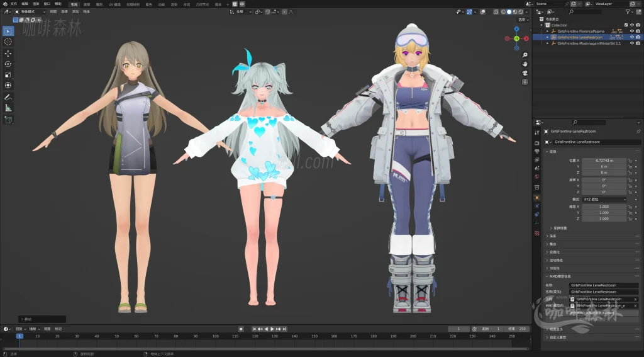644x357 pixels.
Task: Toggle X-ray display in viewport header
Action: click(x=496, y=12)
